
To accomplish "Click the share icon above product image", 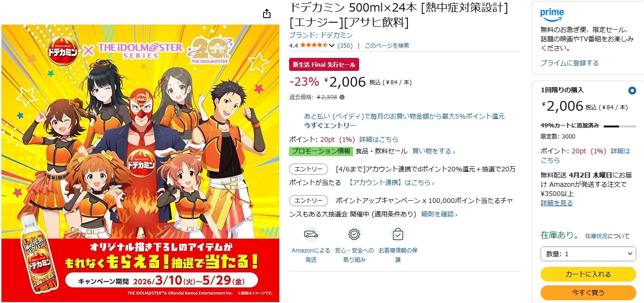I will click(266, 13).
